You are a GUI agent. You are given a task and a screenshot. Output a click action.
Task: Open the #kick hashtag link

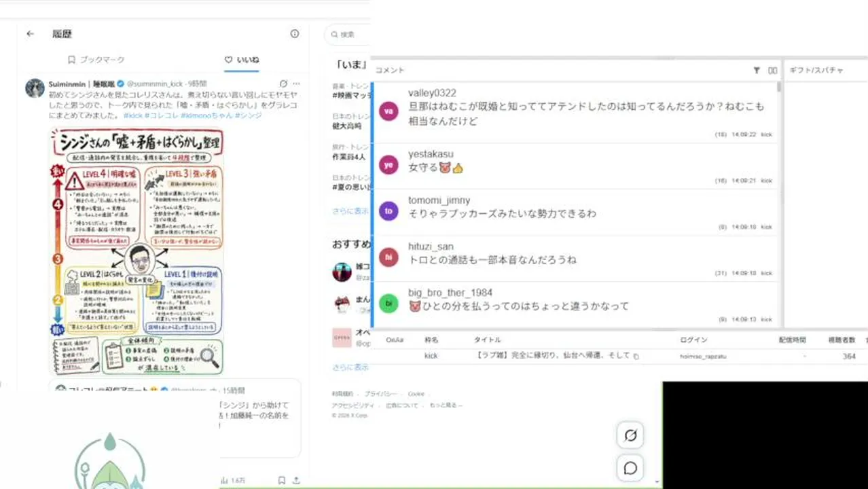click(x=132, y=115)
